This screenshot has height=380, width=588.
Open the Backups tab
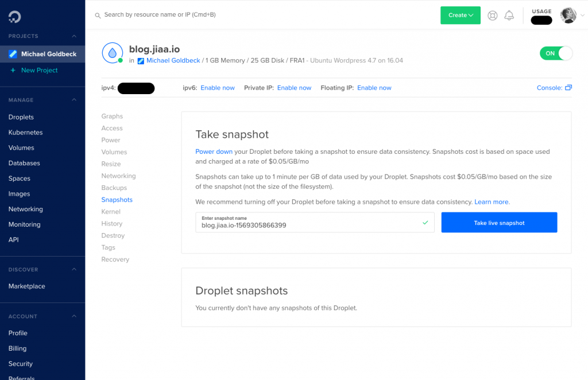click(114, 188)
